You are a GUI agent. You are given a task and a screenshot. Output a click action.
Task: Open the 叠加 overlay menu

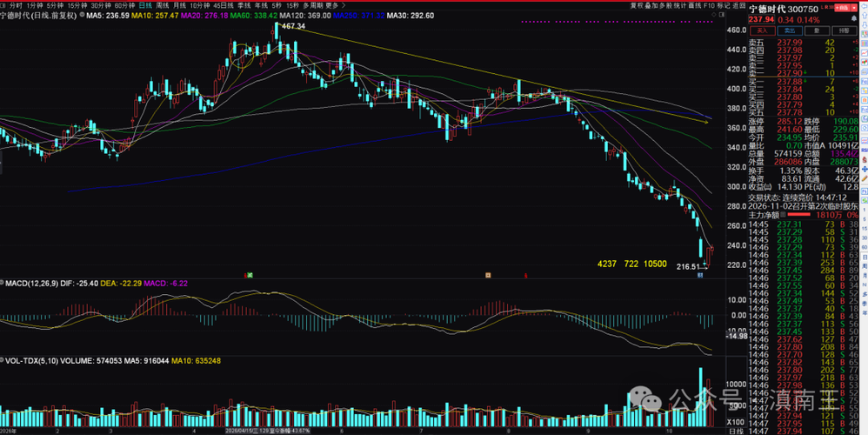point(651,5)
